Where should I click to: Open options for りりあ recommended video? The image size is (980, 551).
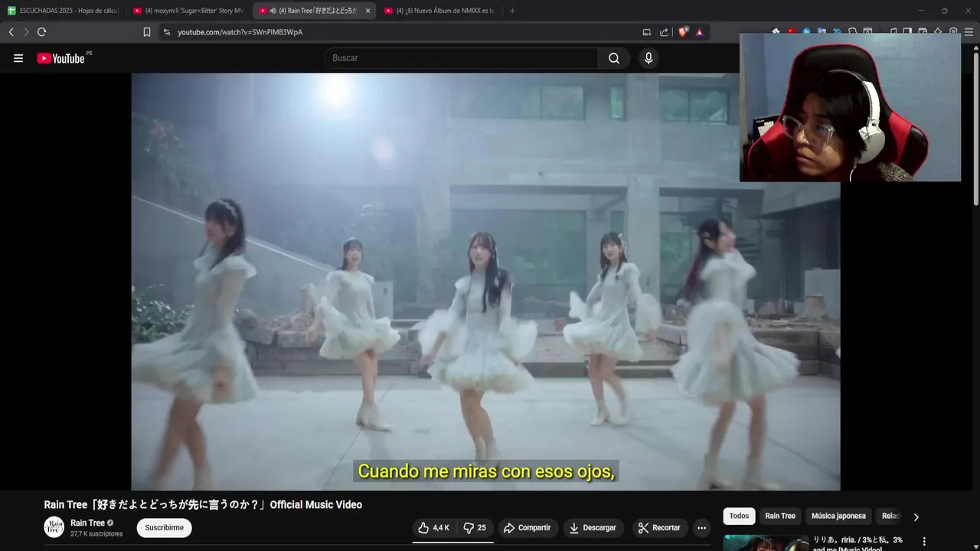(x=924, y=541)
